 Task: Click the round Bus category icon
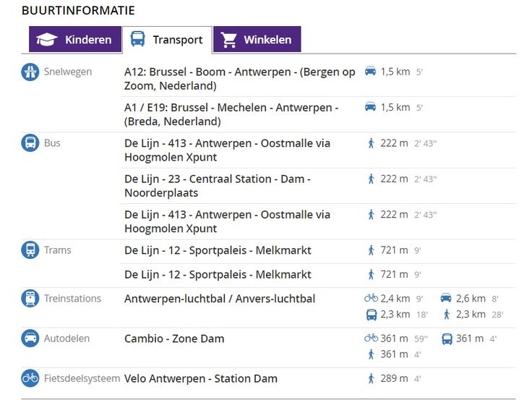[30, 143]
